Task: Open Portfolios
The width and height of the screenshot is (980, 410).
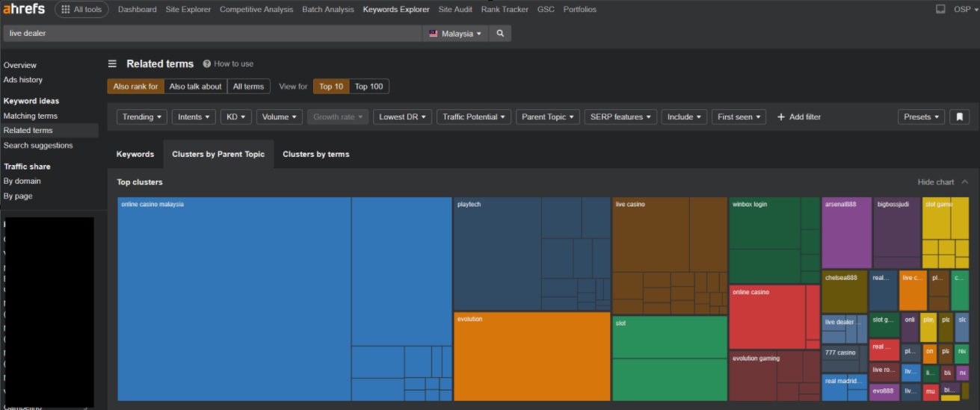Action: click(580, 10)
